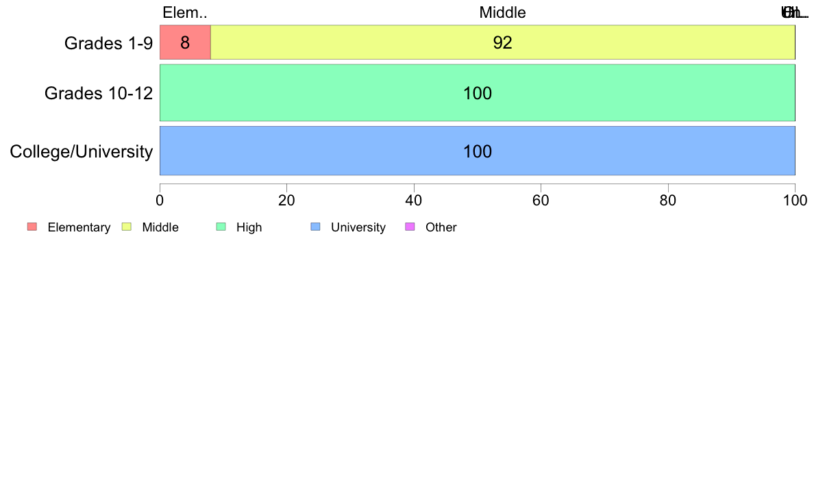This screenshot has width=814, height=504.
Task: Click the green Grades 10-12 bar
Action: point(478,93)
